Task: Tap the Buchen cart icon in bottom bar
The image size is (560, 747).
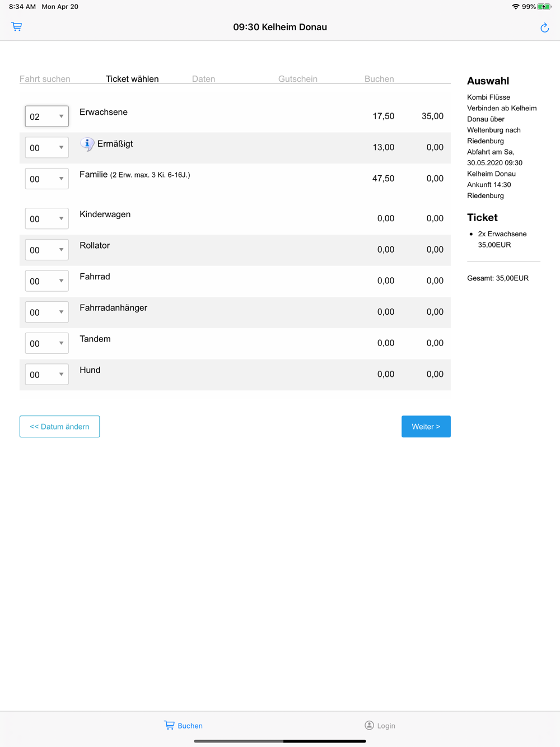Action: pyautogui.click(x=169, y=725)
